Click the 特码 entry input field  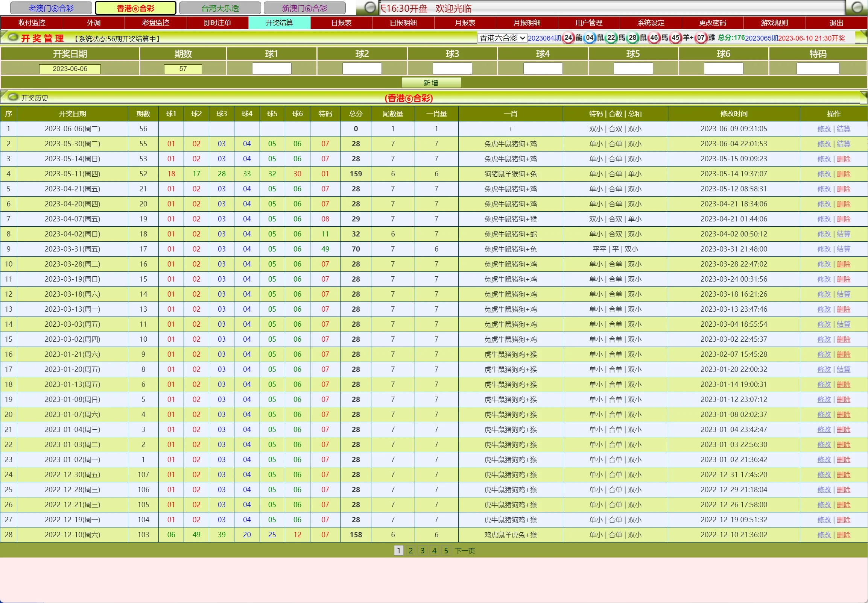817,69
